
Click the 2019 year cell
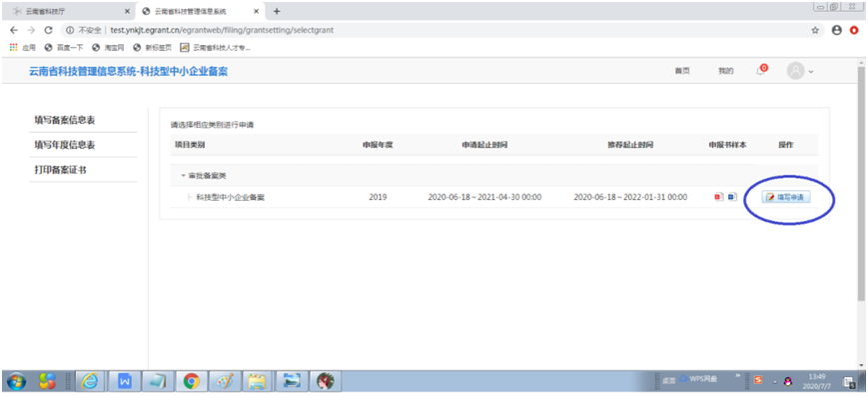(x=378, y=197)
